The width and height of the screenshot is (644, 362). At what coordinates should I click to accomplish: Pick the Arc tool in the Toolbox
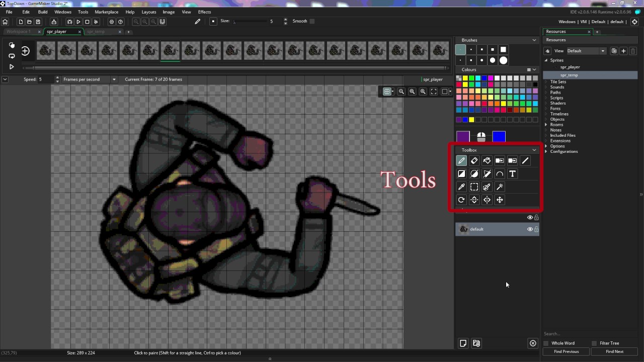[x=500, y=174]
